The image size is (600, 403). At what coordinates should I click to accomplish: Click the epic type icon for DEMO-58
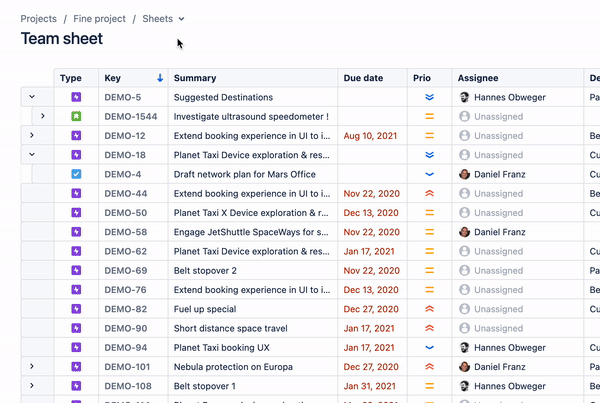tap(76, 232)
